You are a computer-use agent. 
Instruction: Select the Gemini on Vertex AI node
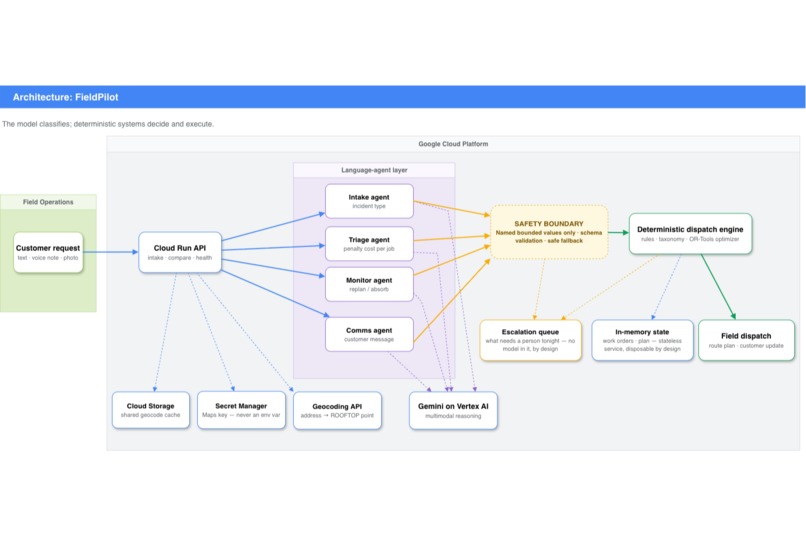coord(453,411)
